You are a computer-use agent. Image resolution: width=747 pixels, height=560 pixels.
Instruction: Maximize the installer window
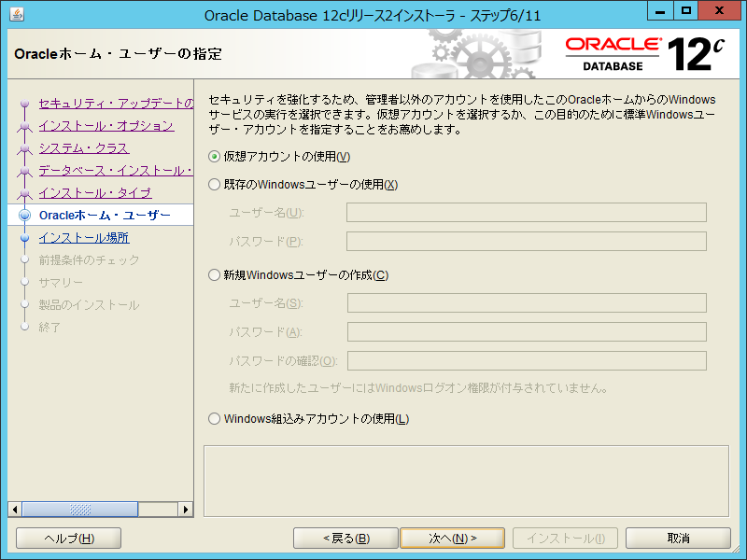coord(686,10)
